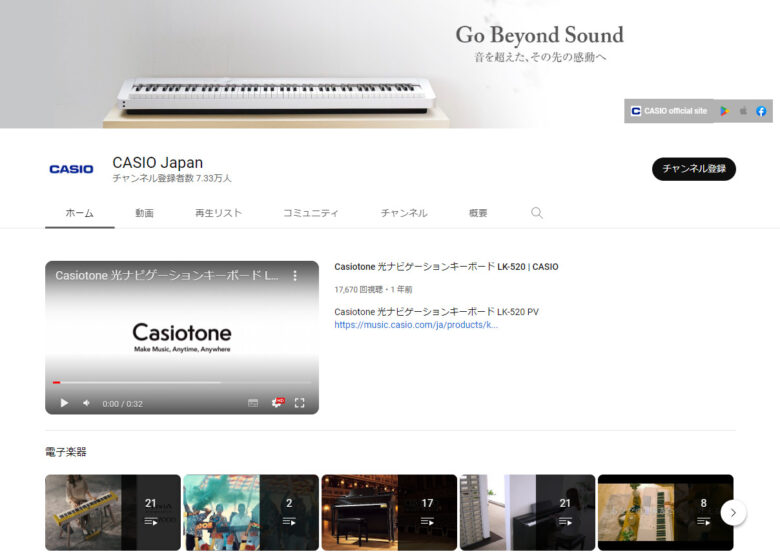Open the 17-video grand piano playlist
Screen dimensions: 780x552
point(390,512)
